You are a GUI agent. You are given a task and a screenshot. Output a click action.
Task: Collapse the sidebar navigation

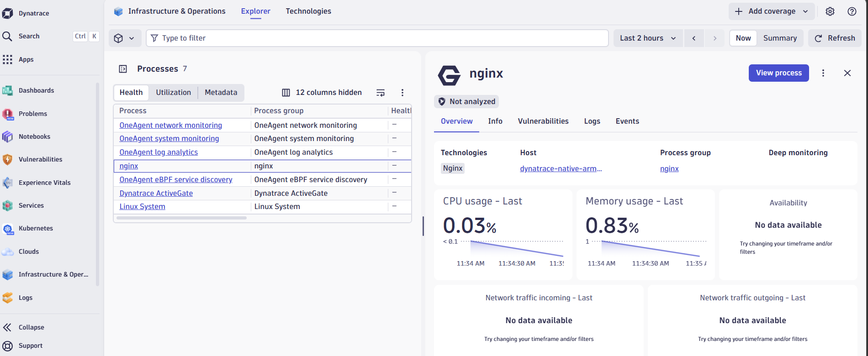tap(31, 327)
